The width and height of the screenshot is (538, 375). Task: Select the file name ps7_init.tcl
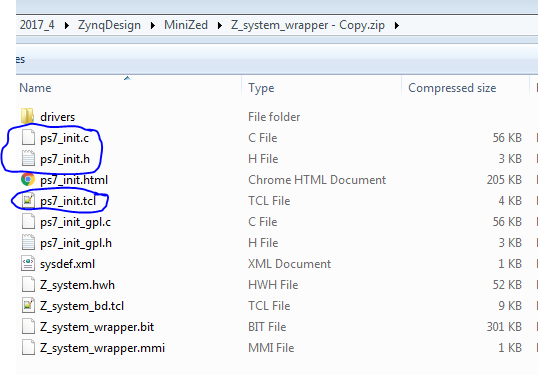[x=68, y=201]
